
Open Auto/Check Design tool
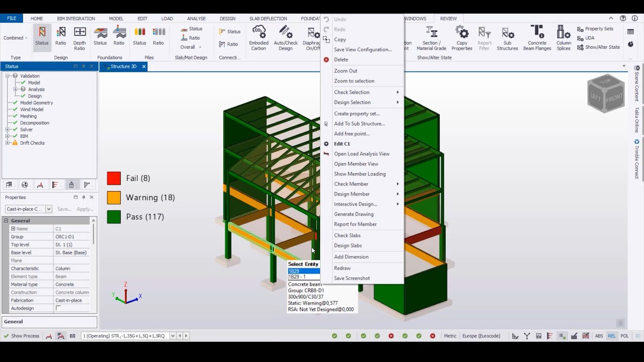coord(286,38)
